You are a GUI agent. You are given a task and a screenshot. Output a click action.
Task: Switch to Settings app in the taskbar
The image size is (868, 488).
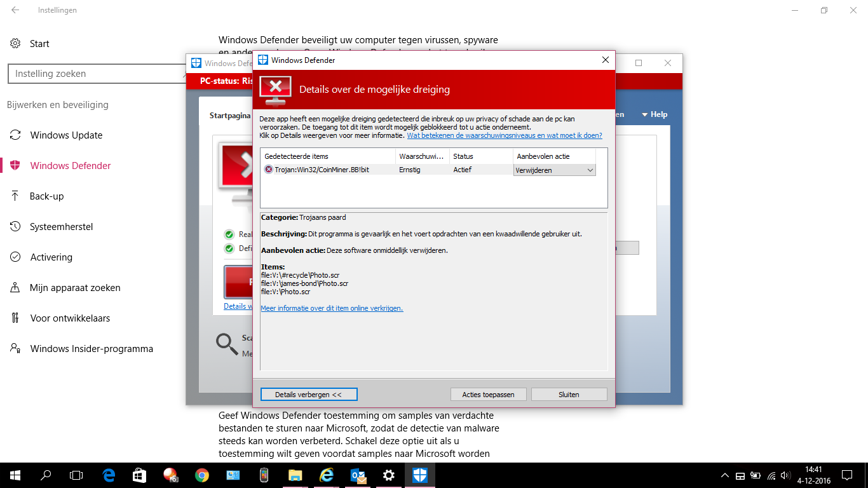coord(389,475)
